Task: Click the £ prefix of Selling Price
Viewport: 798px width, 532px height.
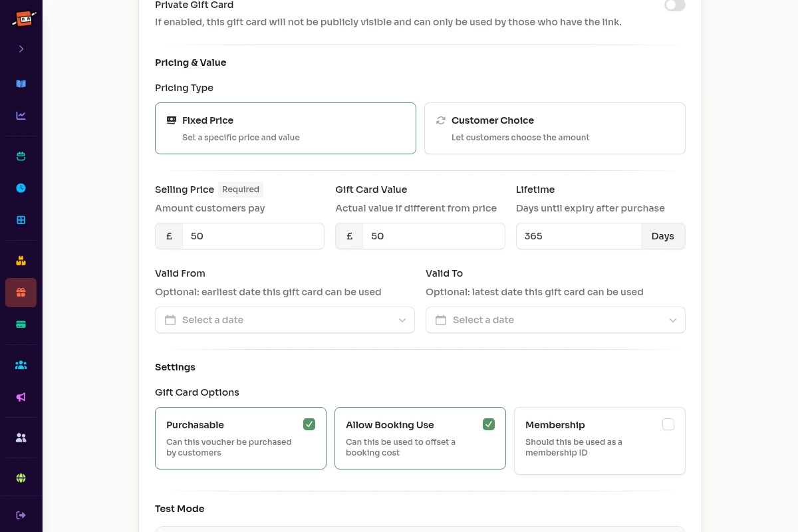Action: [169, 236]
